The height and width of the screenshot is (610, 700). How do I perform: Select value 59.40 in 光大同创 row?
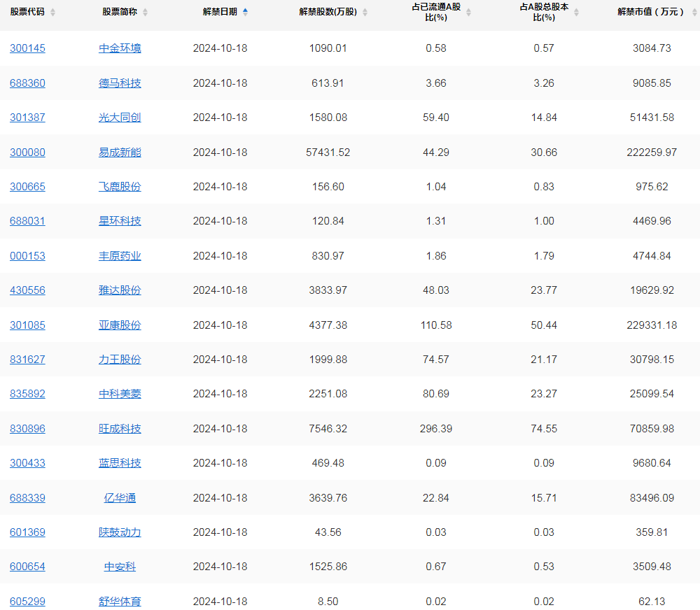[x=436, y=118]
